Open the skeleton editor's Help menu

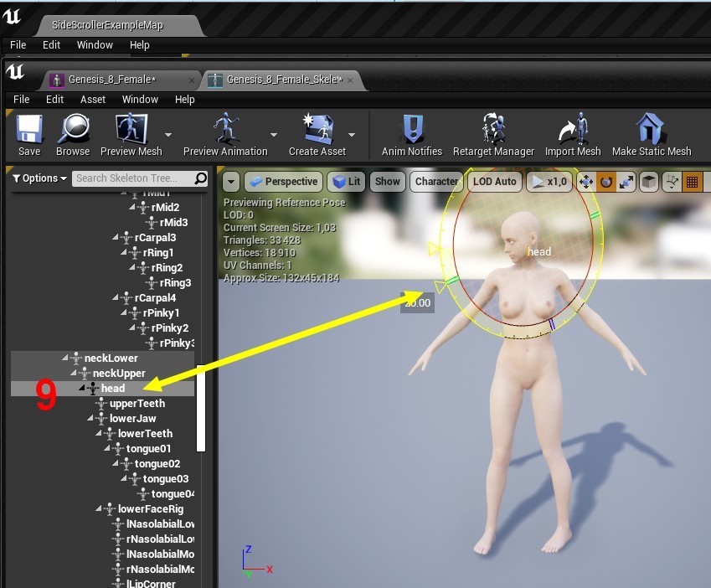point(184,100)
